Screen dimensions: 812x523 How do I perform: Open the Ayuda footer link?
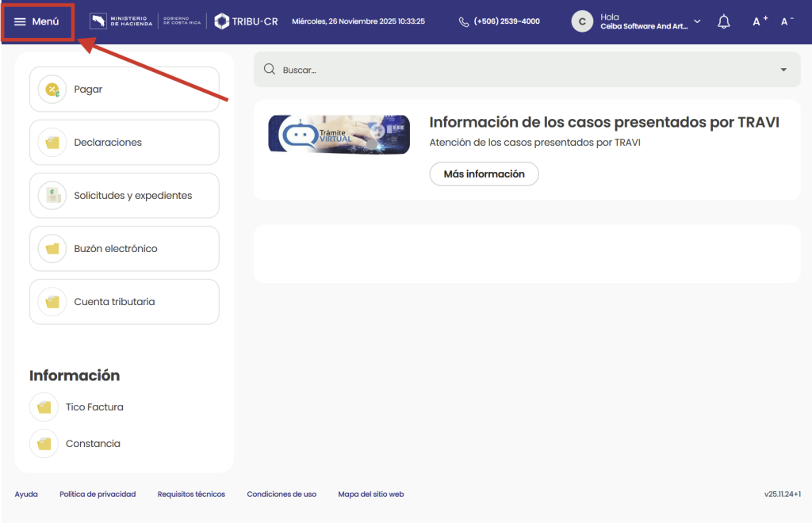click(26, 494)
